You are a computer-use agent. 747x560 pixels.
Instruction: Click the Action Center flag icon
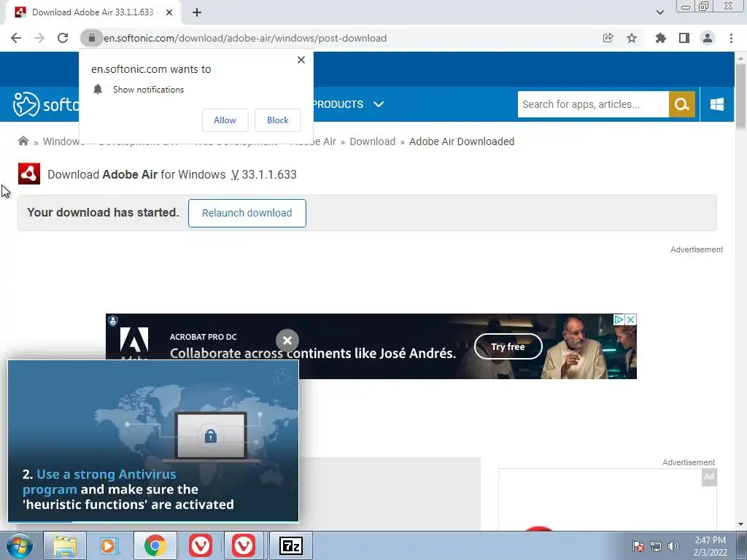(x=638, y=546)
